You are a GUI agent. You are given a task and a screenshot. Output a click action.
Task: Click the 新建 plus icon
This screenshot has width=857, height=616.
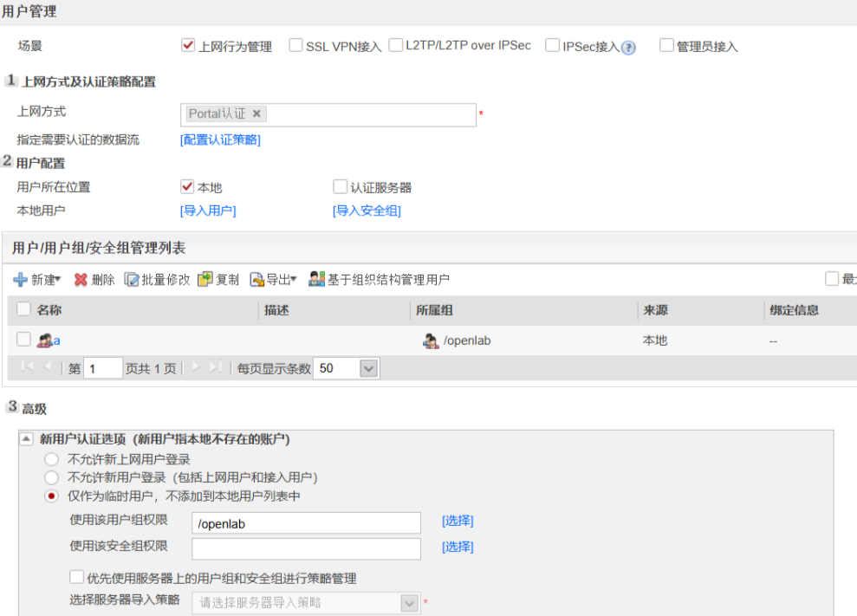coord(20,280)
